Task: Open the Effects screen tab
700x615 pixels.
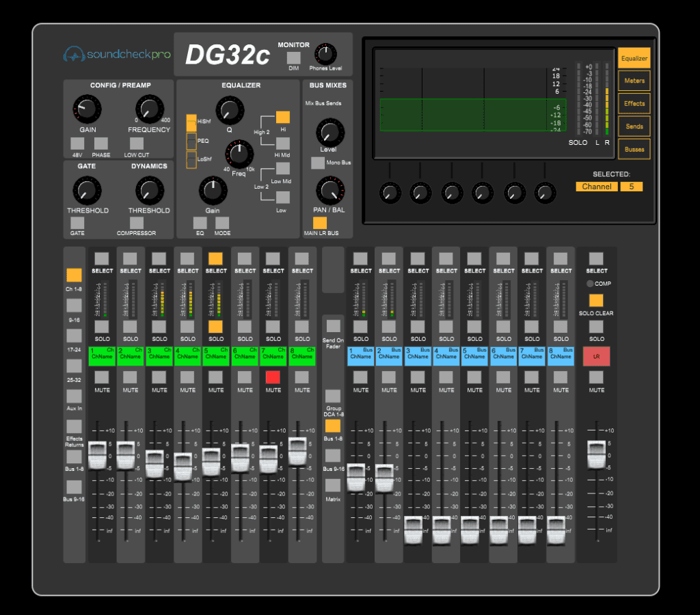Action: 634,104
